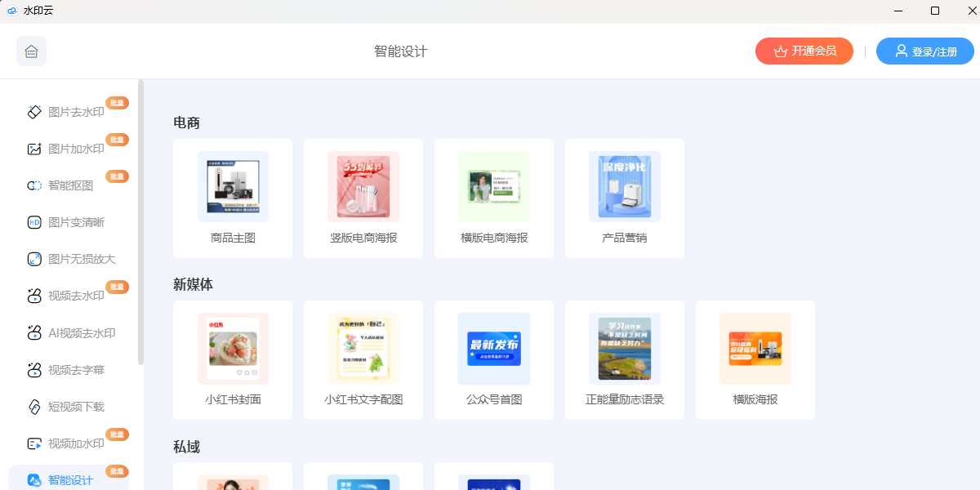Click the 图片无损放大 enlarge icon
This screenshot has width=980, height=490.
click(x=34, y=259)
